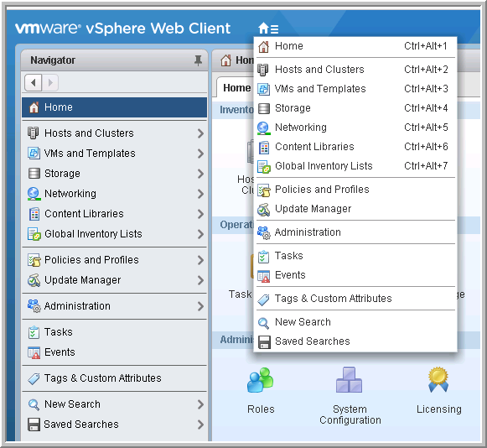Choose Events in the dropdown menu
The image size is (487, 448).
355,275
